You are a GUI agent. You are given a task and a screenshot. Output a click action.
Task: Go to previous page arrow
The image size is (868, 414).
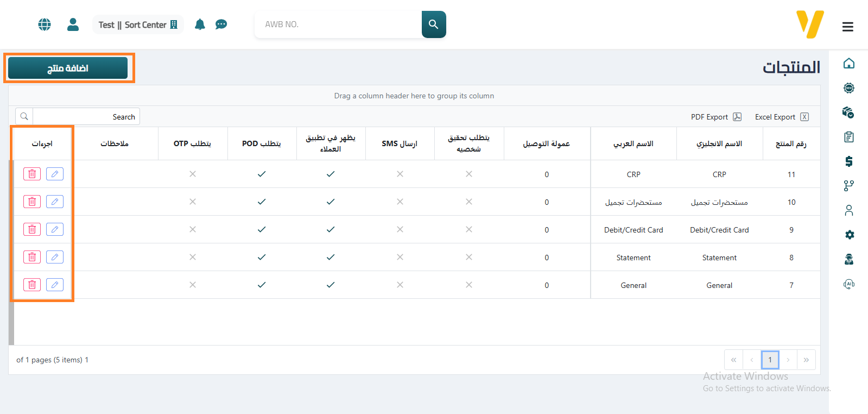(752, 360)
